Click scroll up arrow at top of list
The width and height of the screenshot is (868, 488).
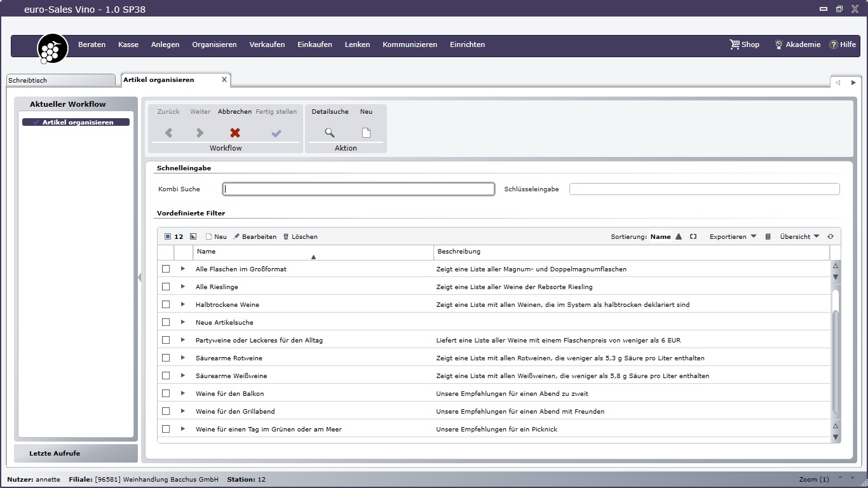[836, 266]
